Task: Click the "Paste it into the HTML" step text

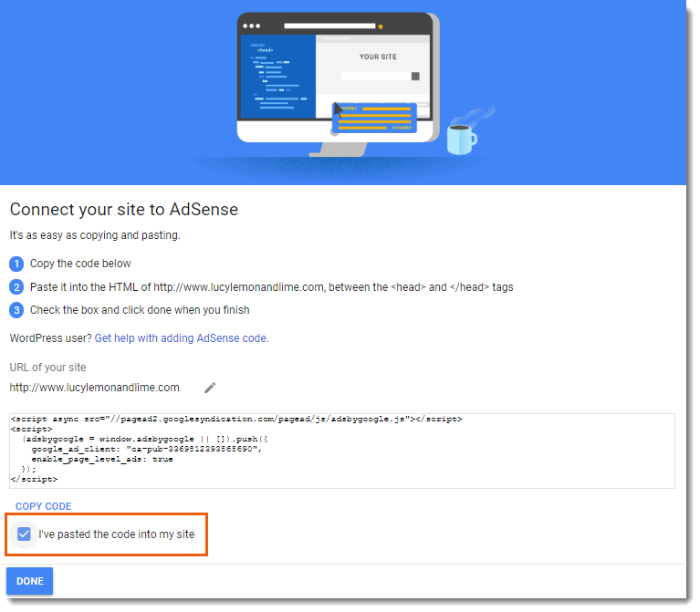Action: [271, 287]
